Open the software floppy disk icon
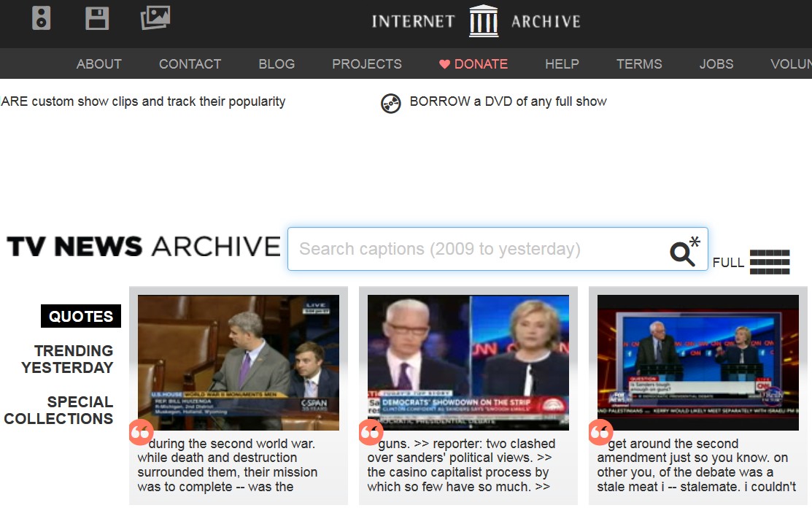The image size is (812, 516). pos(97,18)
